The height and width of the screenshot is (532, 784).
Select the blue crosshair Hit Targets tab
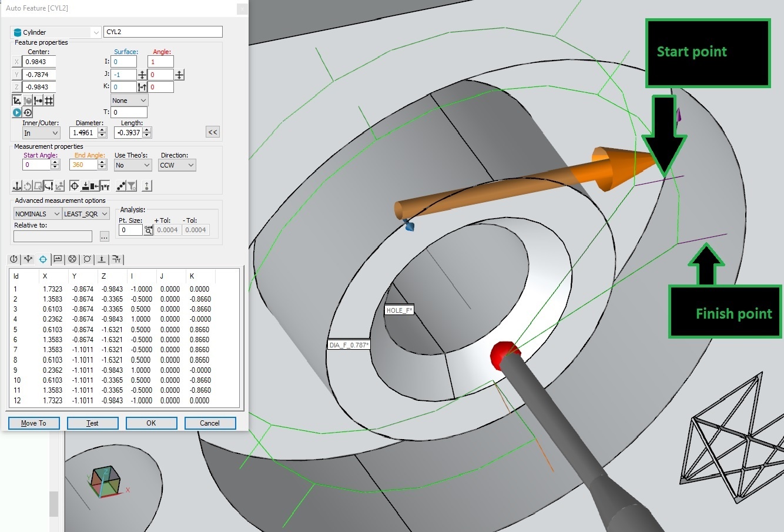click(x=43, y=259)
